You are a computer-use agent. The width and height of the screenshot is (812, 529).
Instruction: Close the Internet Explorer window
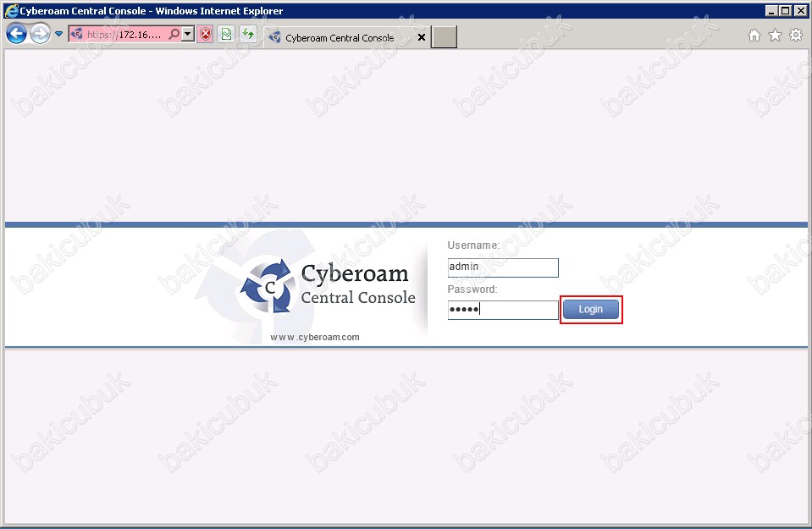[800, 10]
